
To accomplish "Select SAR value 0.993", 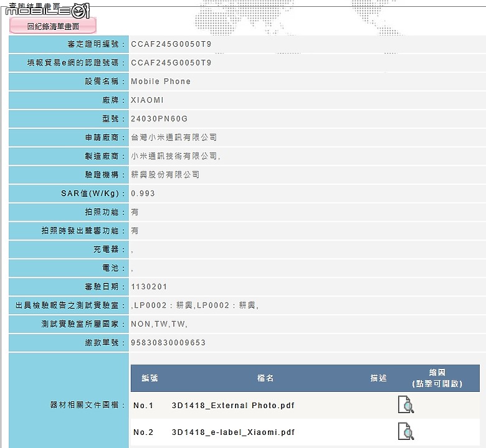I will (143, 193).
